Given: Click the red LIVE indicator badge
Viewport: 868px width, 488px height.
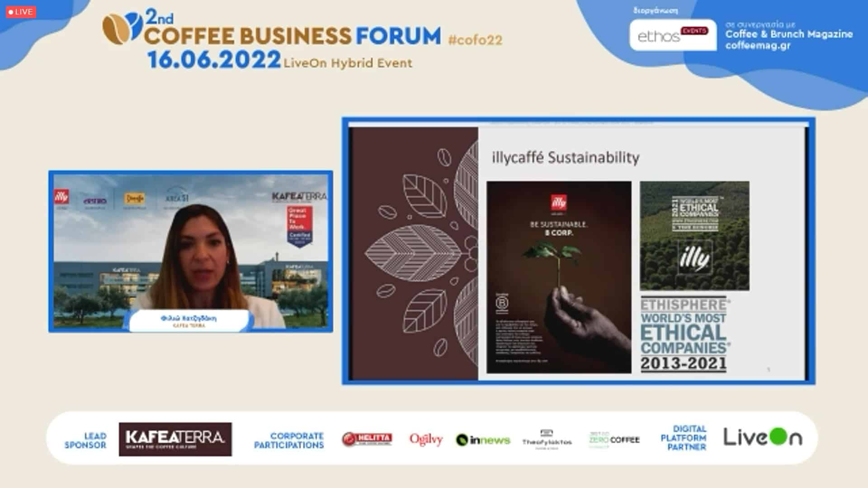Looking at the screenshot, I should (21, 12).
